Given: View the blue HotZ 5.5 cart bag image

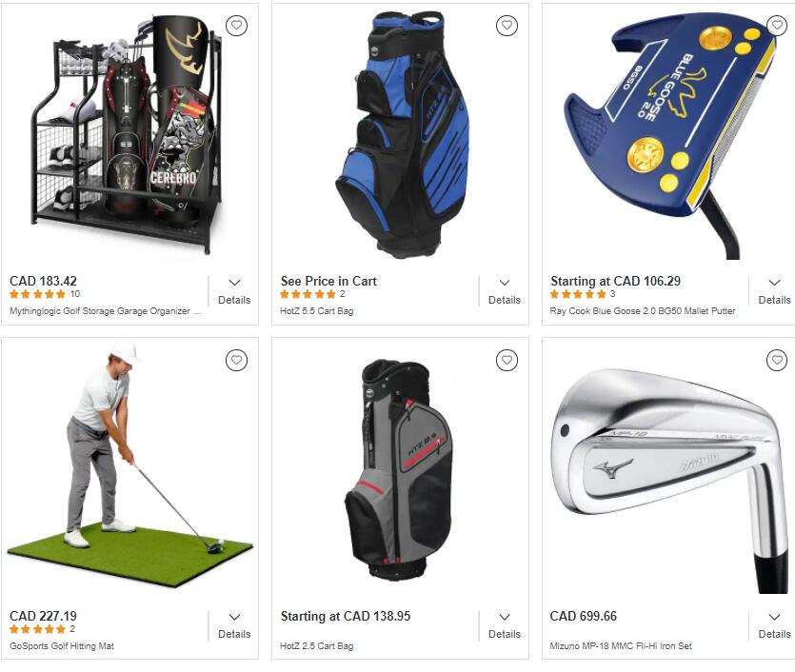Looking at the screenshot, I should click(x=402, y=134).
